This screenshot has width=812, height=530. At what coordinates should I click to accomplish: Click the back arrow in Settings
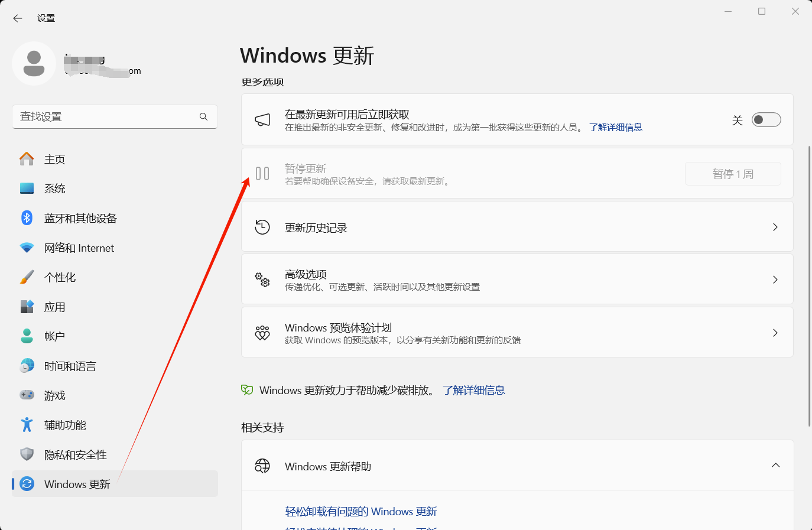click(18, 18)
